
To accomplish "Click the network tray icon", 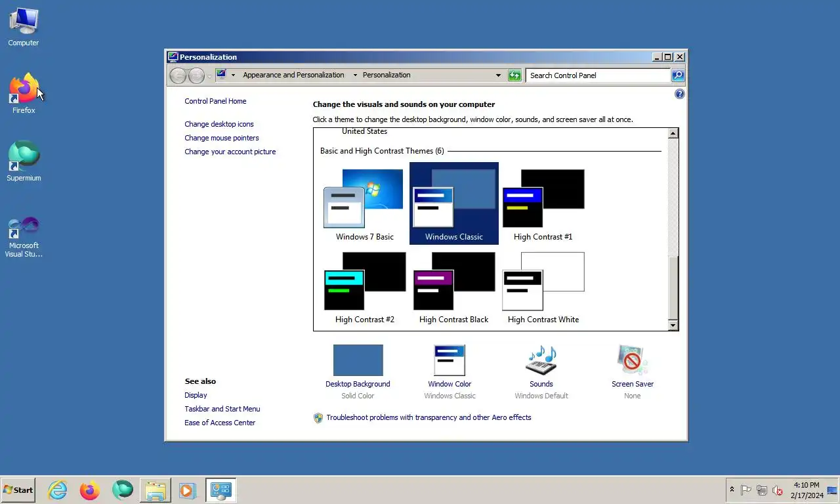I will [762, 490].
